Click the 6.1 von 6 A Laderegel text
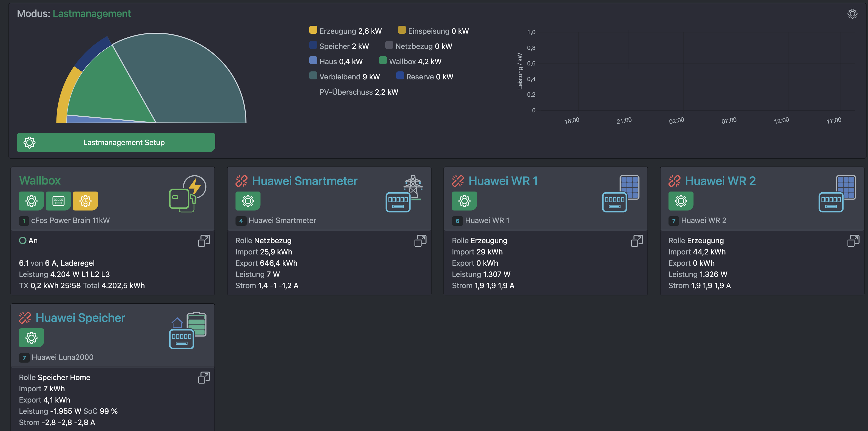Image resolution: width=868 pixels, height=431 pixels. point(56,263)
